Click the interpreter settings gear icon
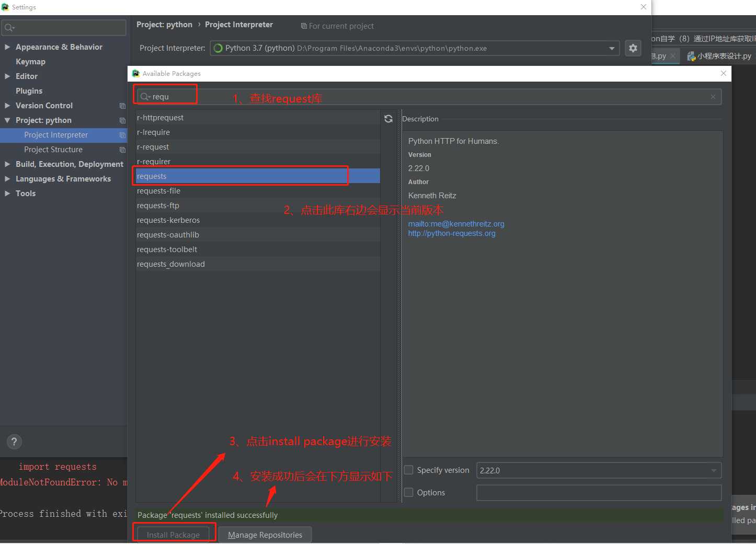 [633, 48]
